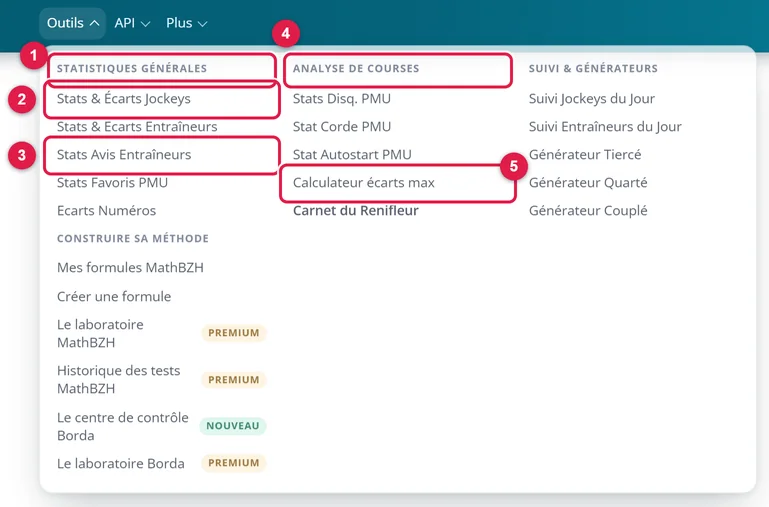Open Stats Favoris PMU

point(112,182)
